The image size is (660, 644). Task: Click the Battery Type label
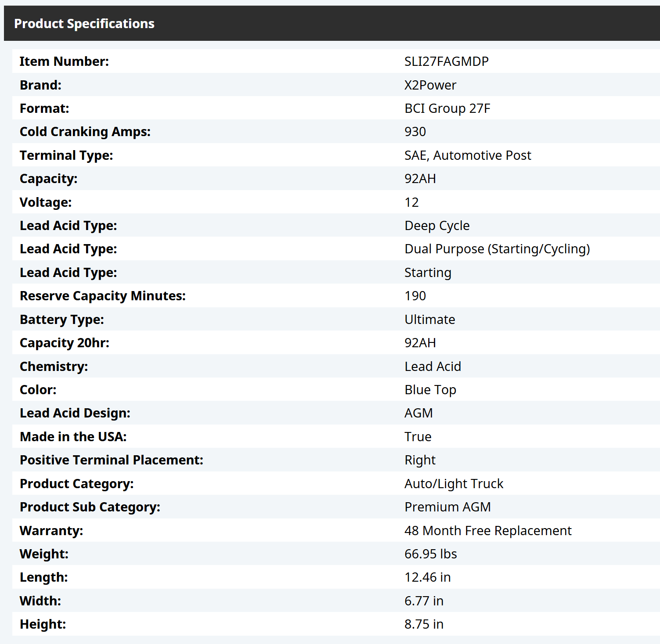[x=62, y=320]
